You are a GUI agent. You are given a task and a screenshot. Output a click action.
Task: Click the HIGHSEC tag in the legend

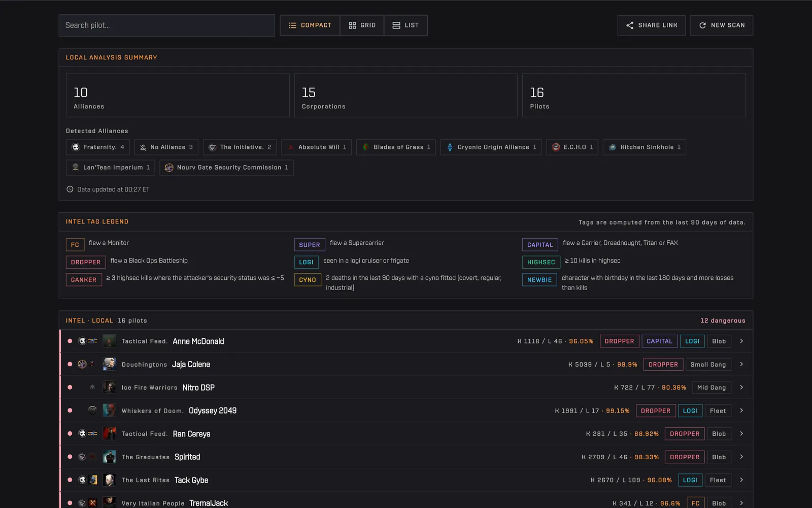pyautogui.click(x=541, y=262)
